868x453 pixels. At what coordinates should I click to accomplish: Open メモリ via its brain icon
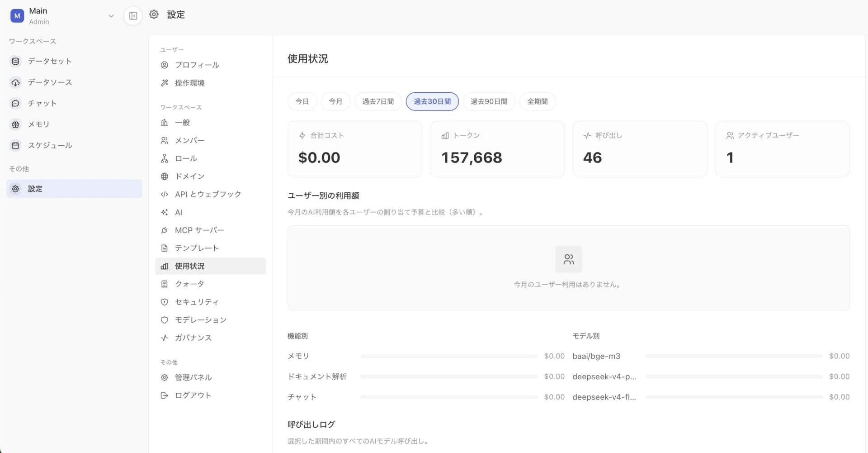[15, 124]
